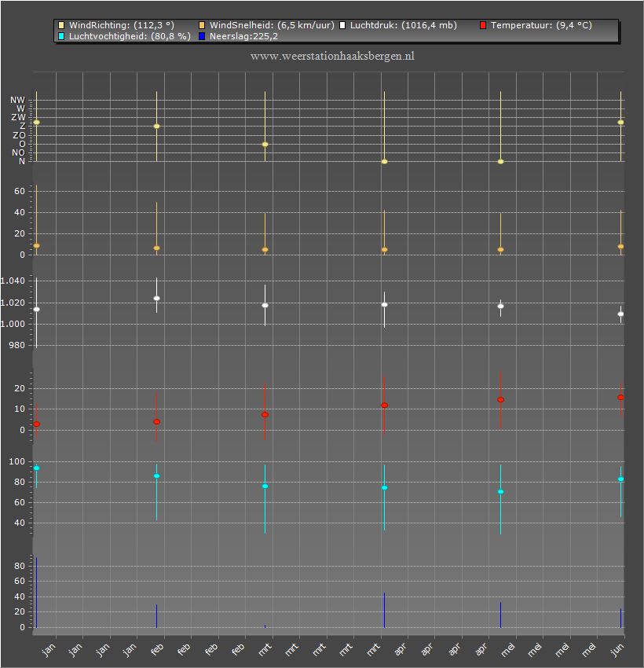Click the Luchtvochtigheid cyan legend swatch
This screenshot has height=668, width=644.
61,36
